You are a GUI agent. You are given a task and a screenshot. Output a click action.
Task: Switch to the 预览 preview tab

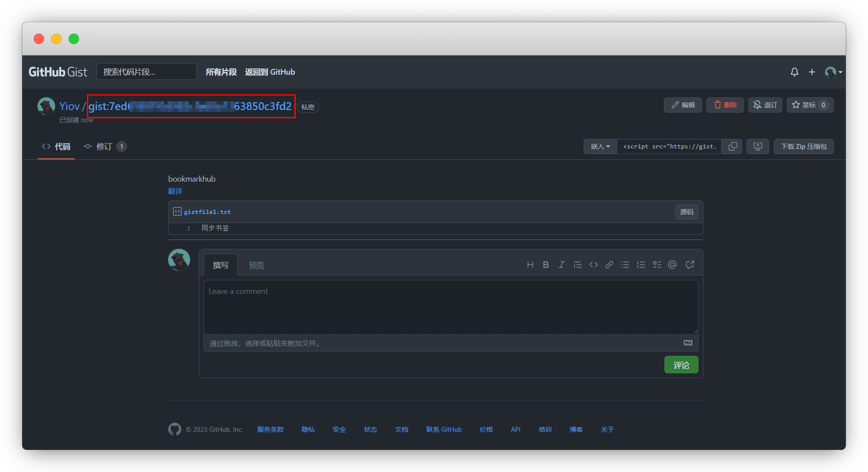pos(256,265)
